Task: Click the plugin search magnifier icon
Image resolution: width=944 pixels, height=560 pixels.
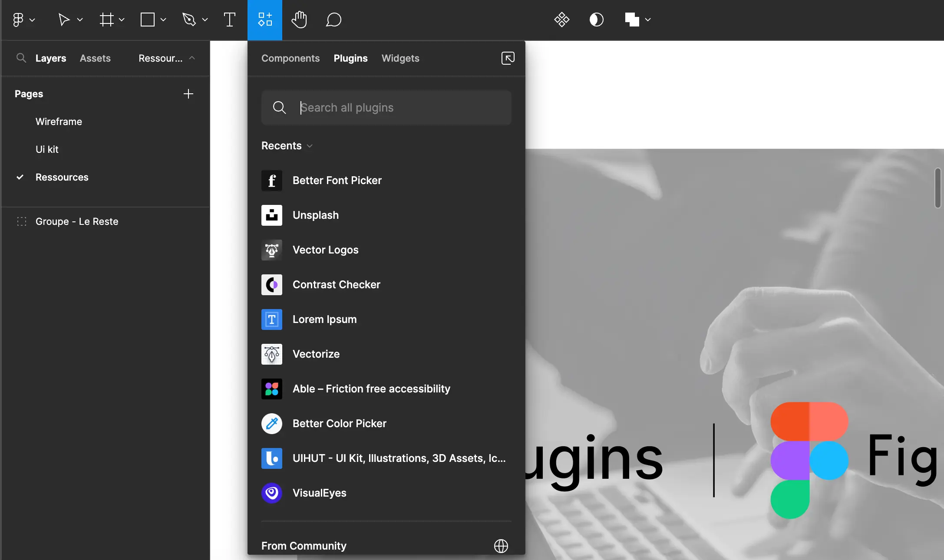Action: click(x=279, y=108)
